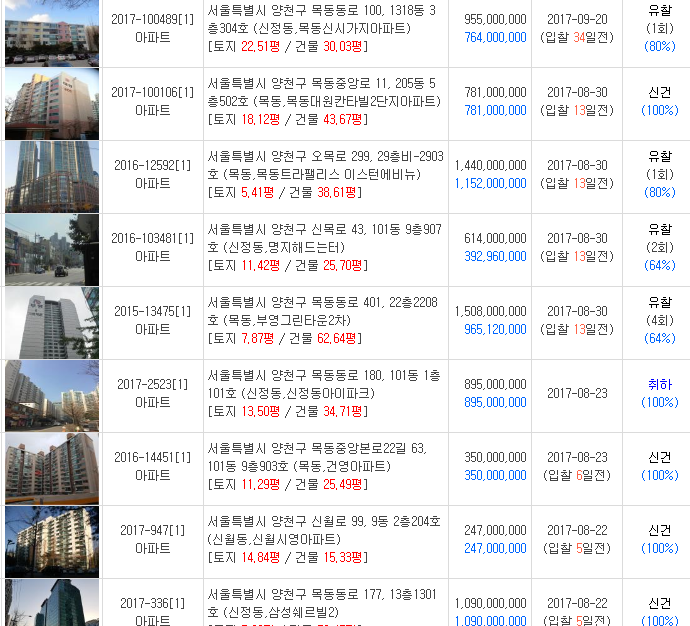The width and height of the screenshot is (690, 626).
Task: Click minimum bid price 1,152,000,000
Action: (491, 183)
